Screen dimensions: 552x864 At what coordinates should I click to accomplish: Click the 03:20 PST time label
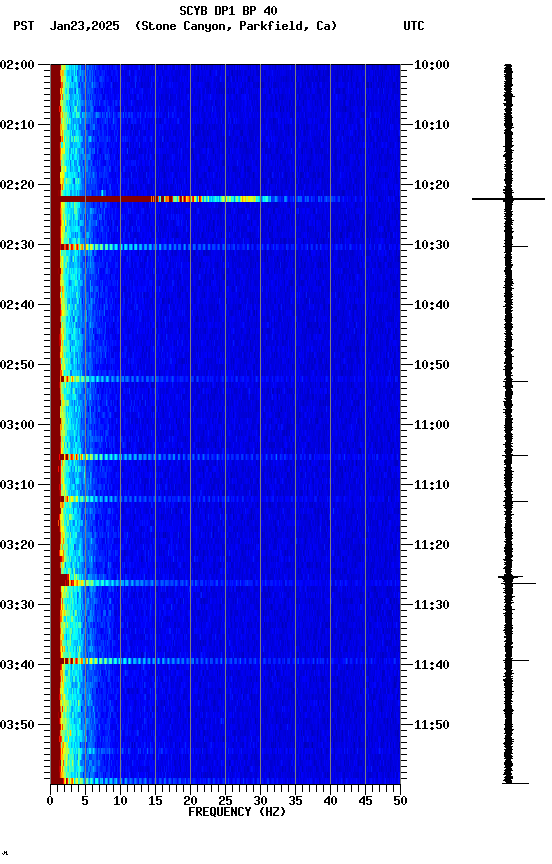click(17, 546)
